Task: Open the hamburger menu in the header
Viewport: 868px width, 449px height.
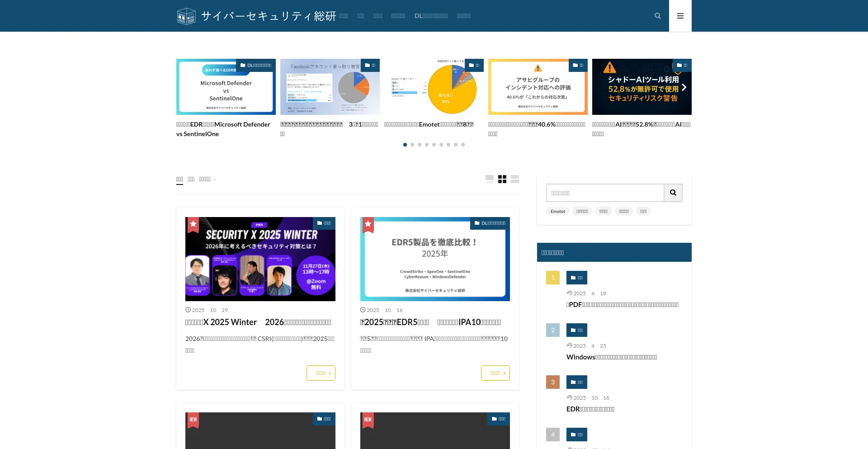Action: click(x=680, y=16)
